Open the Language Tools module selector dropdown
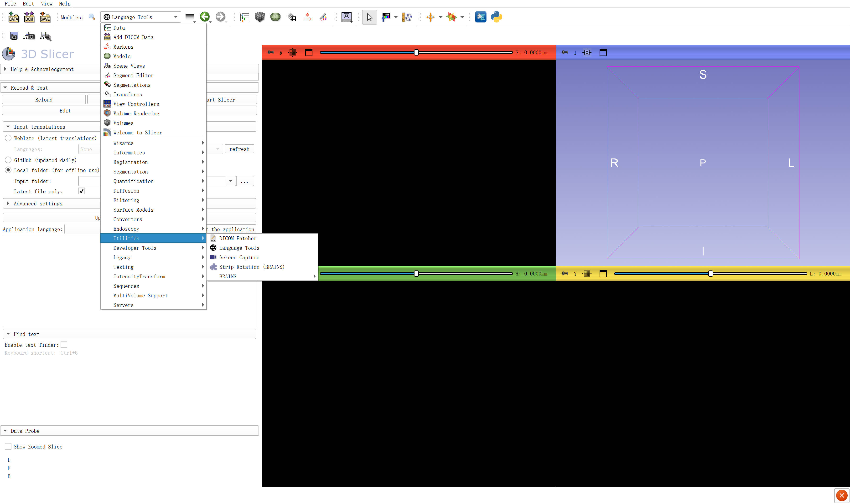 click(x=141, y=17)
